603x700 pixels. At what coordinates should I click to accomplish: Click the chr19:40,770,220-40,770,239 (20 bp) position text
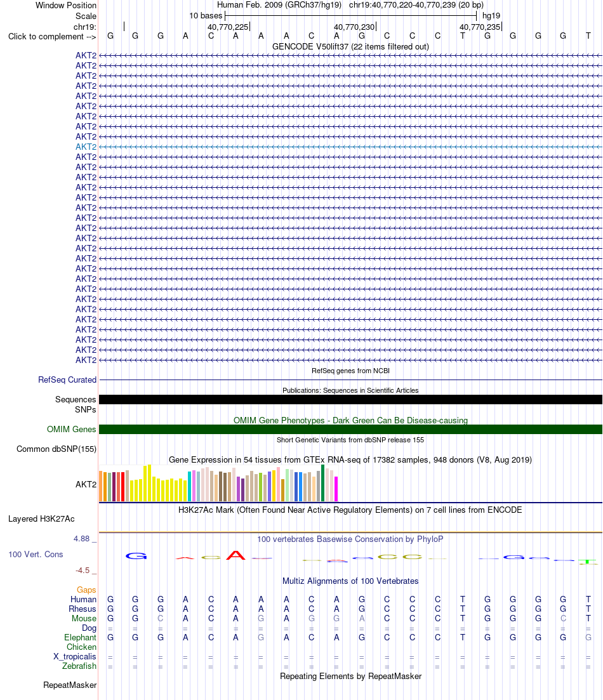[416, 5]
